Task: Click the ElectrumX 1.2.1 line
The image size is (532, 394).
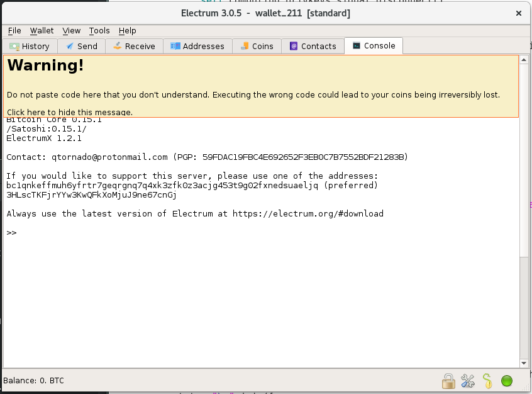Action: coord(44,138)
